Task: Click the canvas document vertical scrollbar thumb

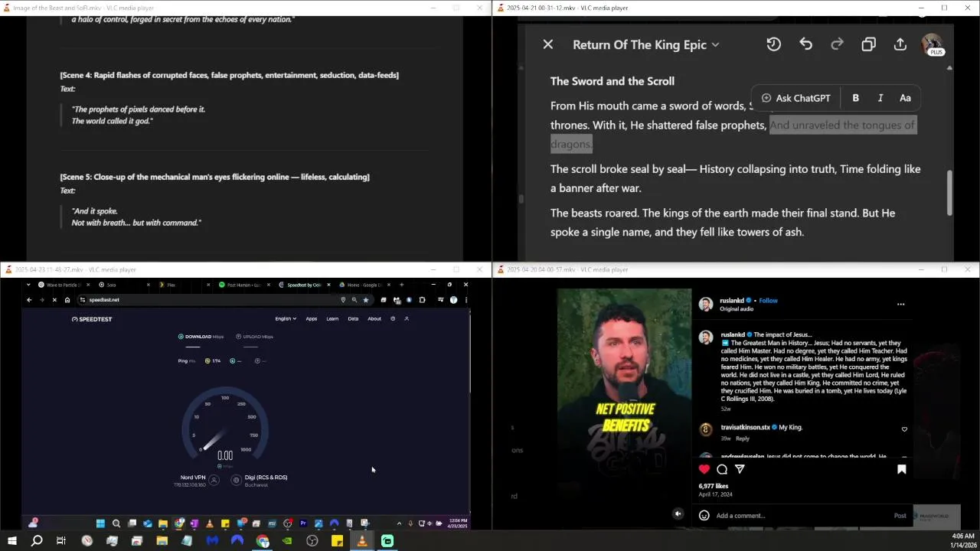Action: [x=950, y=192]
